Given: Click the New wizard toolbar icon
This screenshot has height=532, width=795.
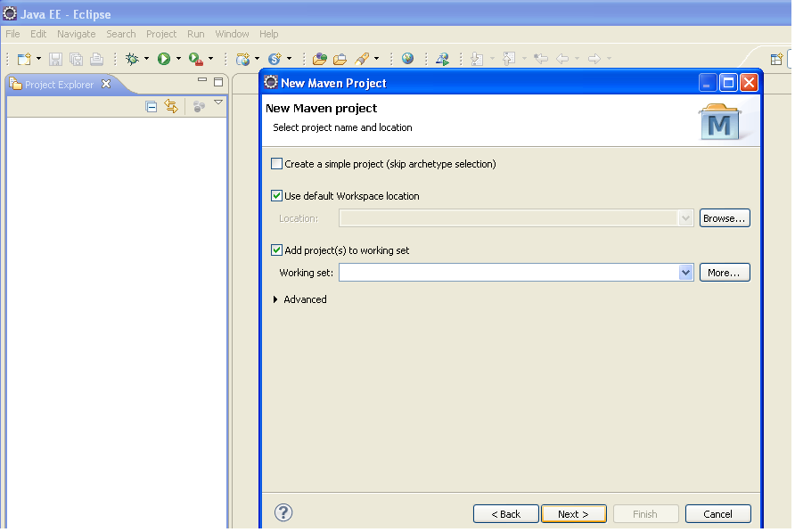Looking at the screenshot, I should point(24,59).
